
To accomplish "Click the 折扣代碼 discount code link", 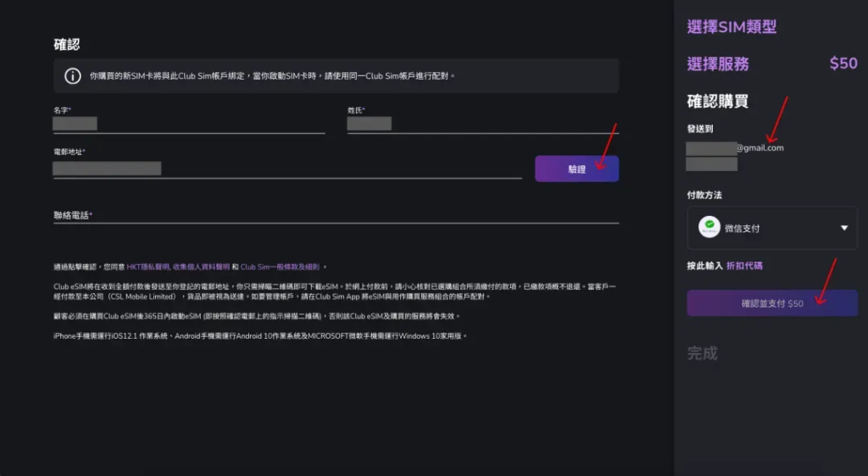I will (746, 266).
